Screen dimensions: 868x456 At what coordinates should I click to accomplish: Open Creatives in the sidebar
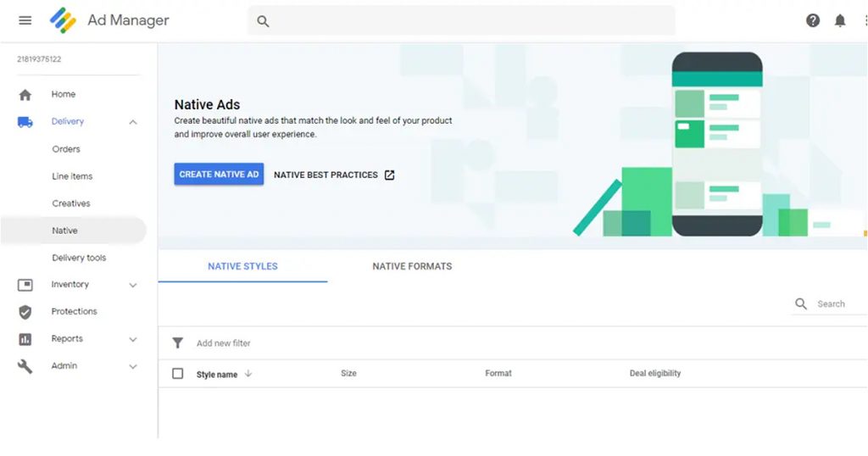point(71,203)
